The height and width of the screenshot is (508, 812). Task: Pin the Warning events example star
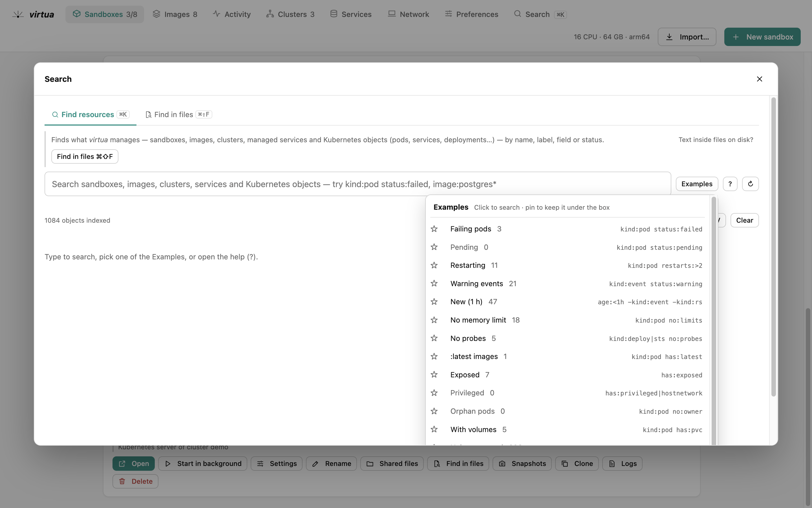(x=434, y=283)
